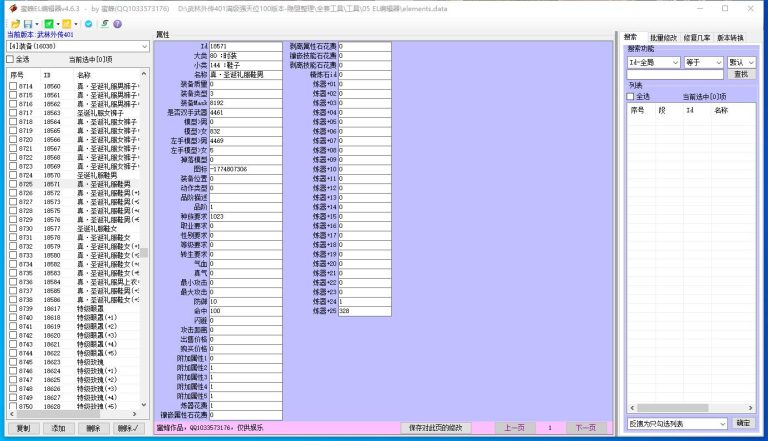Click the 神级要求 field showing 1023
The image size is (768, 441).
[245, 216]
